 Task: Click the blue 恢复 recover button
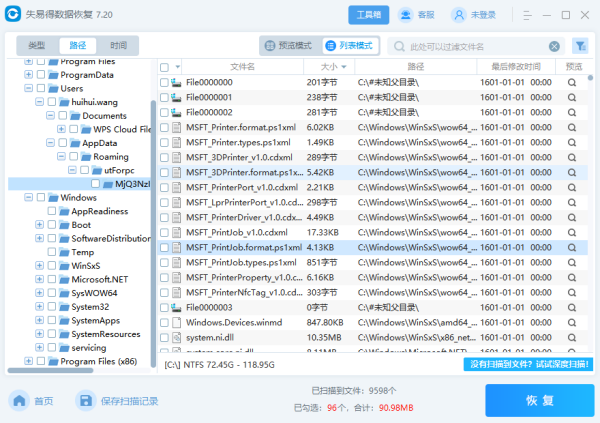[x=540, y=400]
